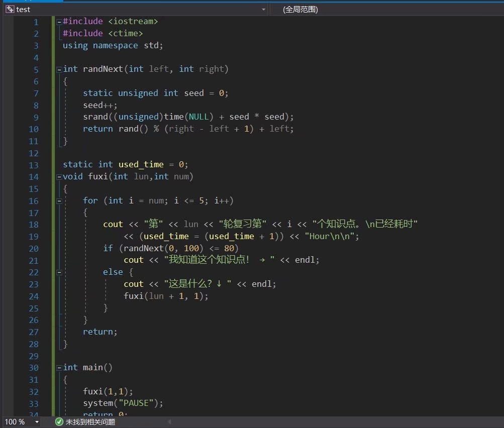
Task: Collapse the else block at line 22
Action: pyautogui.click(x=59, y=272)
